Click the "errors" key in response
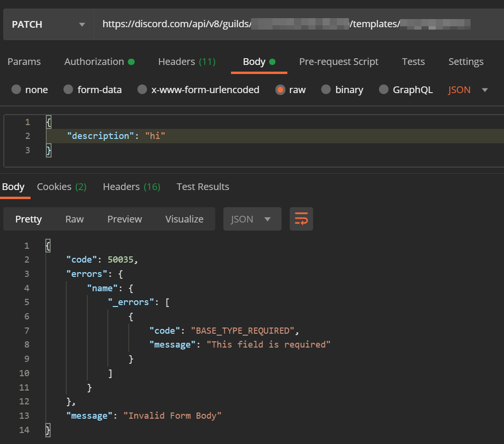Viewport: 504px width, 444px height. click(x=87, y=274)
